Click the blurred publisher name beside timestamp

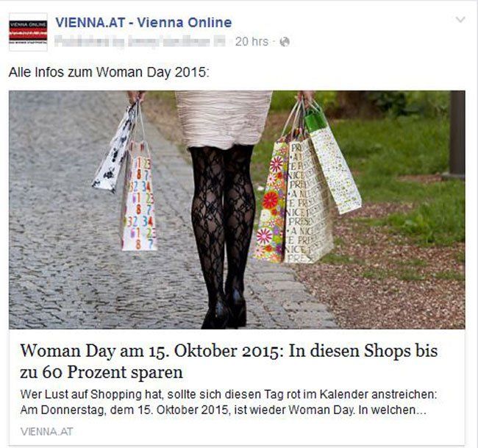click(140, 42)
